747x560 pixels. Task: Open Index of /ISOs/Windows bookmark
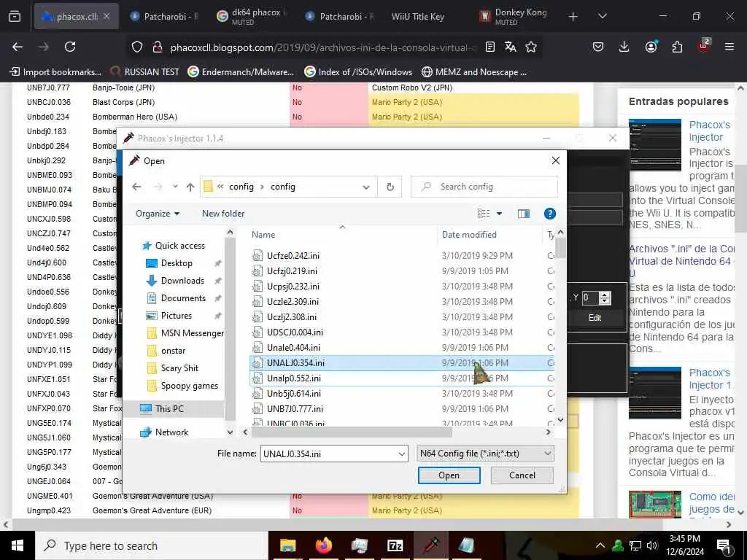[x=358, y=72]
